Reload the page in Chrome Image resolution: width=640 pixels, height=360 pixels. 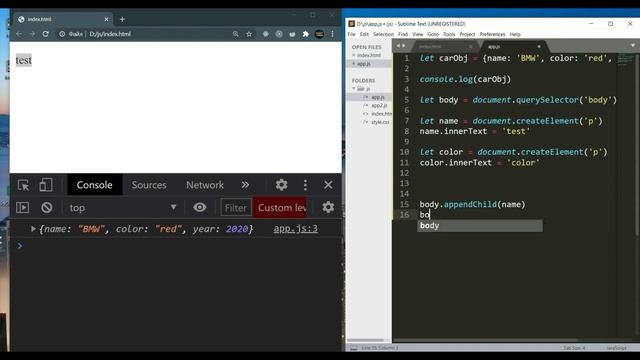point(45,34)
